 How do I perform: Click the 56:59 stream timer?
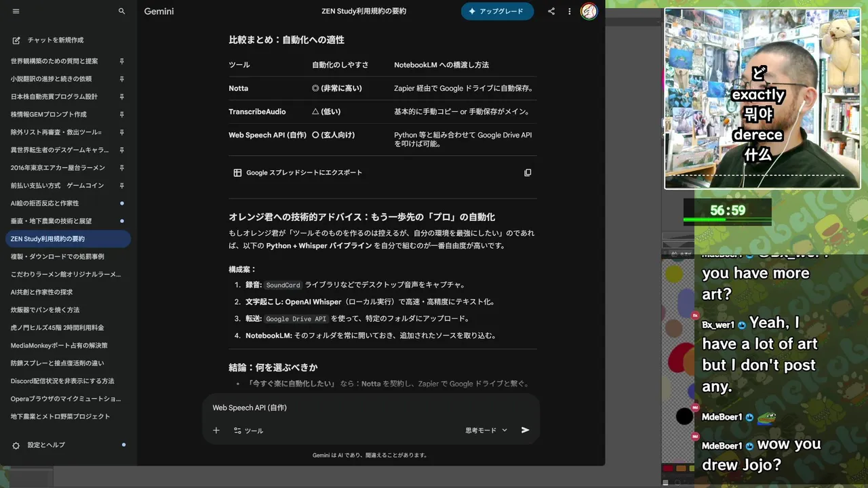[728, 211]
